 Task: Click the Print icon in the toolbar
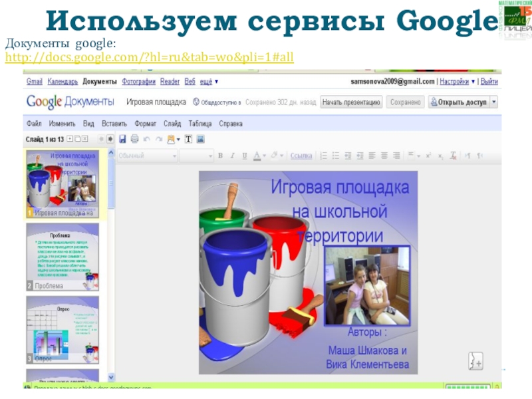tap(134, 139)
